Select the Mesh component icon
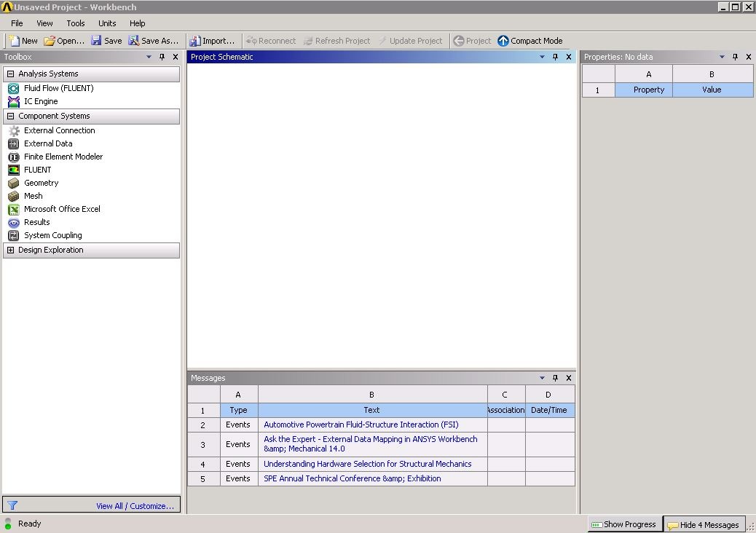 (14, 196)
